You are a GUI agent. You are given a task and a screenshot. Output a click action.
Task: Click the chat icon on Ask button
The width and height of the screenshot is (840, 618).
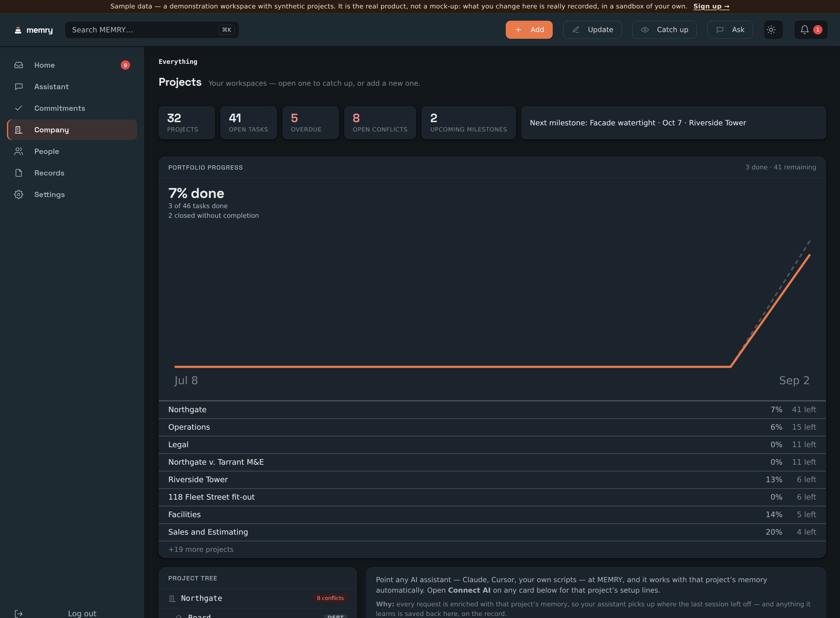720,29
